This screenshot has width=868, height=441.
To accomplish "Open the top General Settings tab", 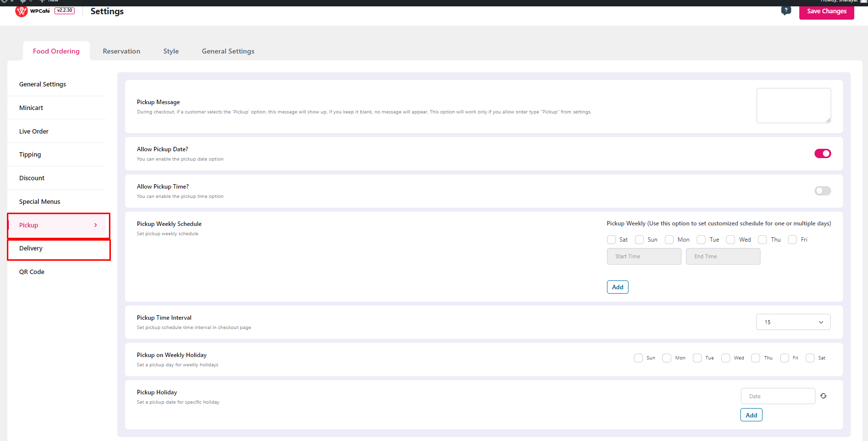I will coord(228,51).
